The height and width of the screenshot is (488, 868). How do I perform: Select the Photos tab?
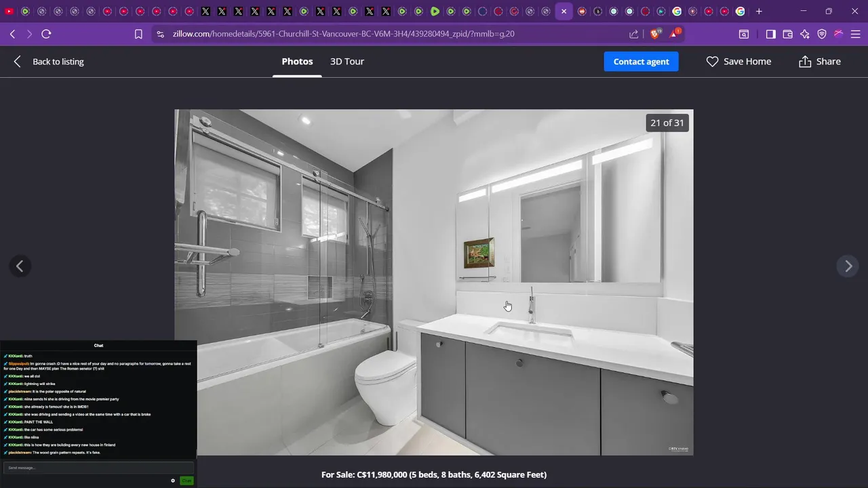pyautogui.click(x=297, y=62)
